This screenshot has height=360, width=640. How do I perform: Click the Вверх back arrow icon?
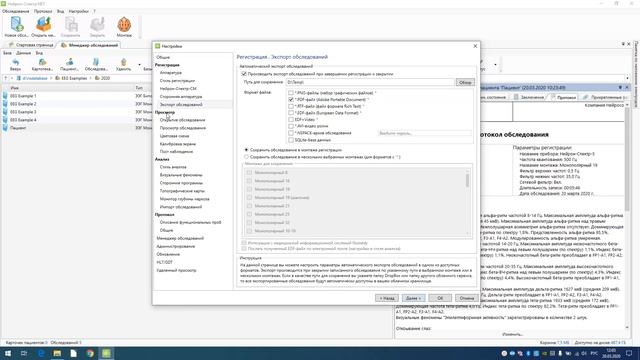point(16,62)
